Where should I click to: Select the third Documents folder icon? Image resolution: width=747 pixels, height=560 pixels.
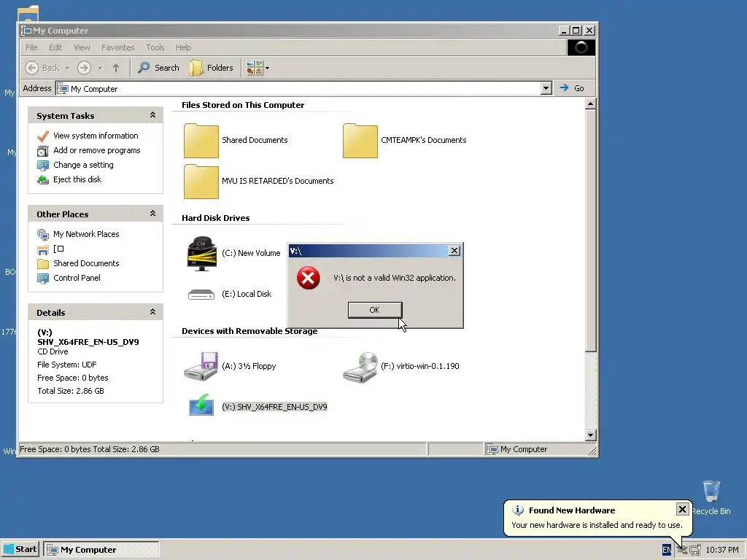point(201,182)
